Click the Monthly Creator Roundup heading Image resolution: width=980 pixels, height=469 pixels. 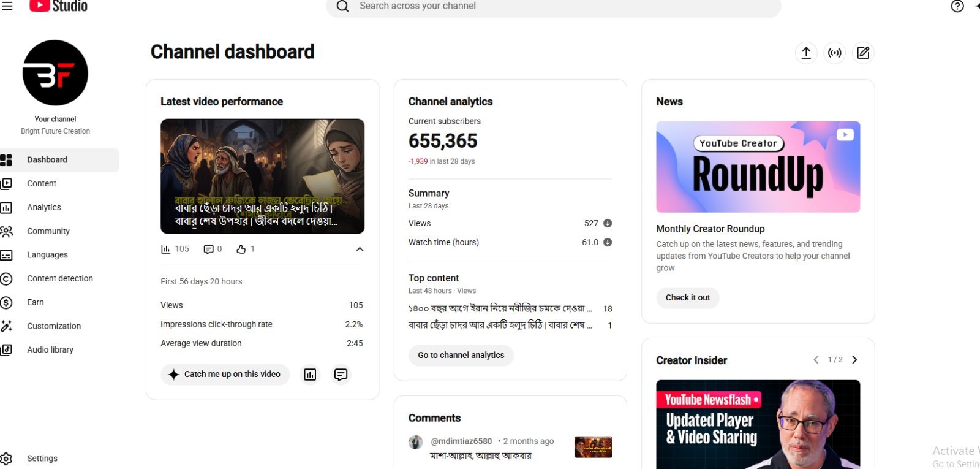(710, 229)
